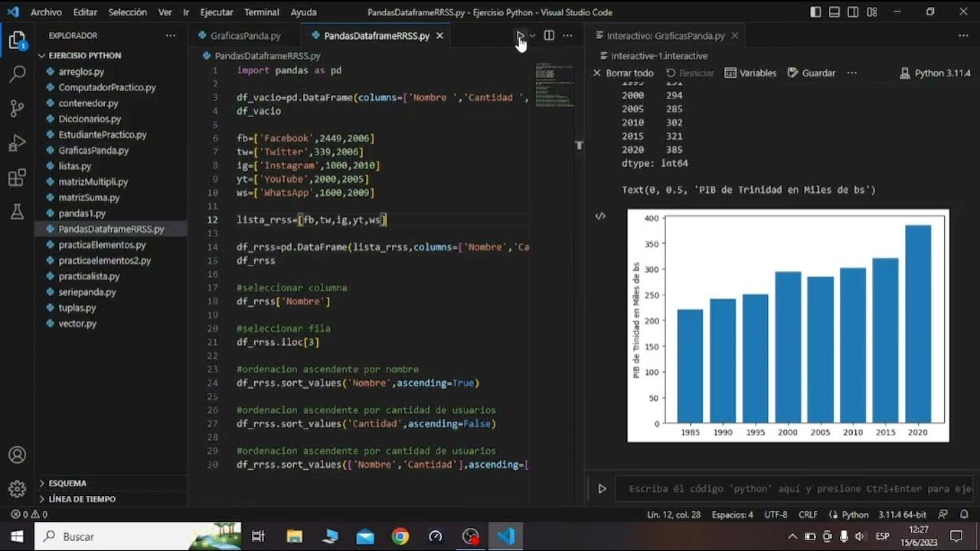Open the Accounts icon in activity bar
Screen dimensions: 980x551
coord(17,455)
